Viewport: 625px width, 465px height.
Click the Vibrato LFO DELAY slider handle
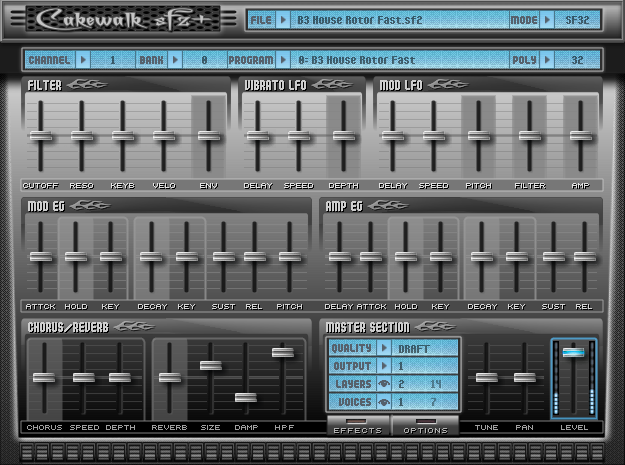(258, 136)
